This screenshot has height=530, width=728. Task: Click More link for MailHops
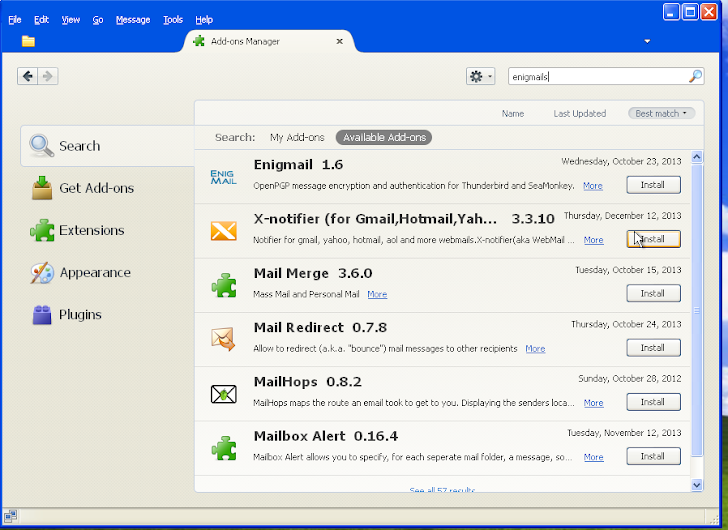coord(593,403)
